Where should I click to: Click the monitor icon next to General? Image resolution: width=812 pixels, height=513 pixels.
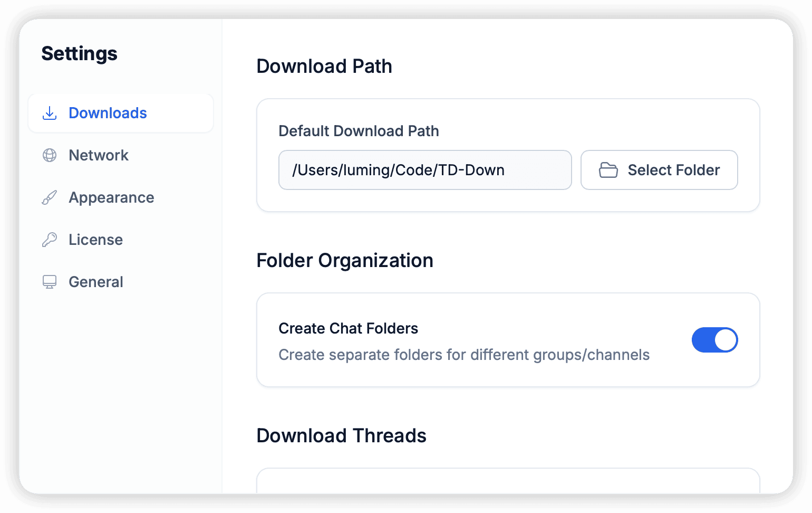[x=49, y=282]
